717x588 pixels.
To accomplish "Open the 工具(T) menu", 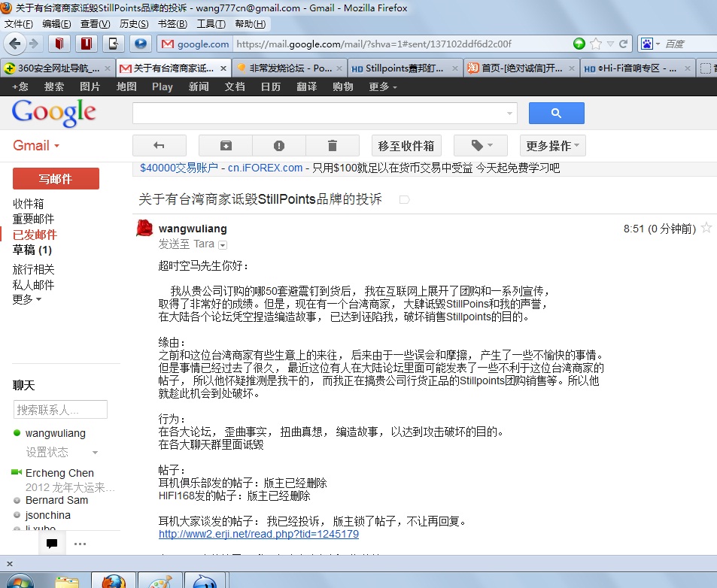I will [x=211, y=24].
